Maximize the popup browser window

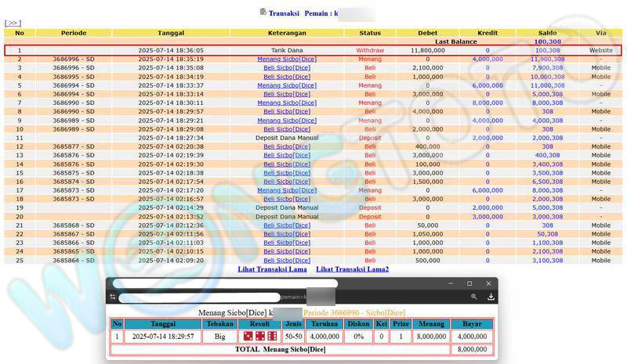(x=469, y=283)
